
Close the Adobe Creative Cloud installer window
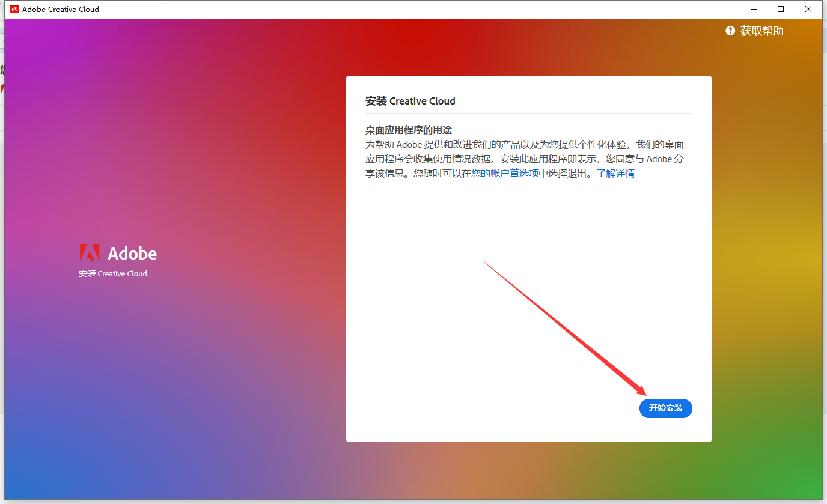coord(808,9)
